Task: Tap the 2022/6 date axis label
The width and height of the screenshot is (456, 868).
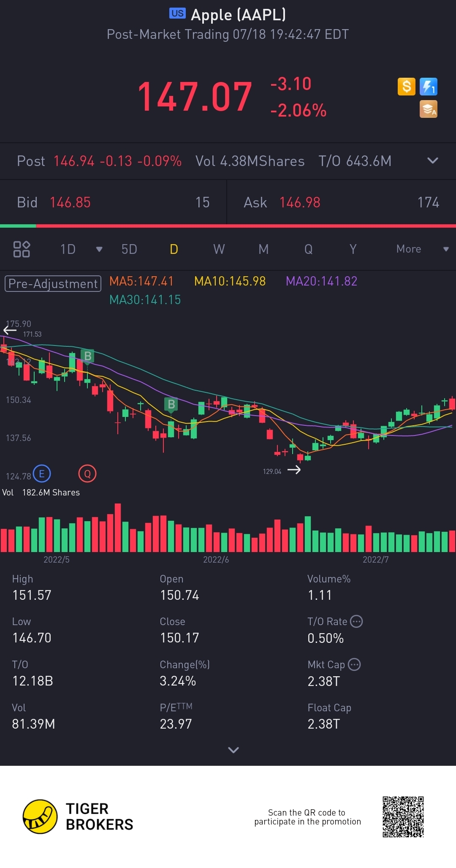Action: click(216, 560)
